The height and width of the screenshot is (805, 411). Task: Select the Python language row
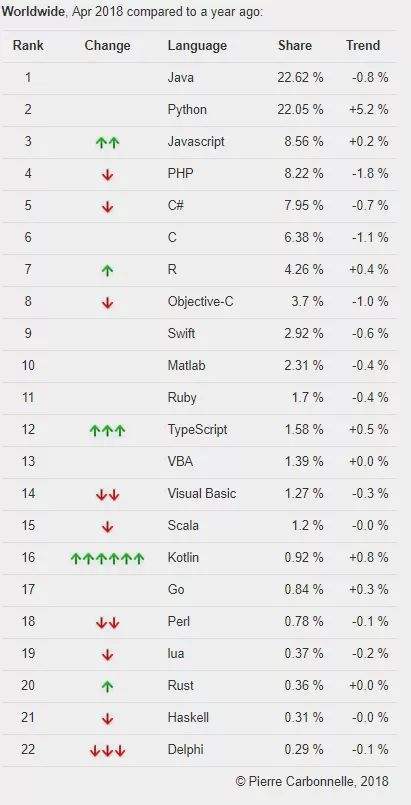point(198,110)
